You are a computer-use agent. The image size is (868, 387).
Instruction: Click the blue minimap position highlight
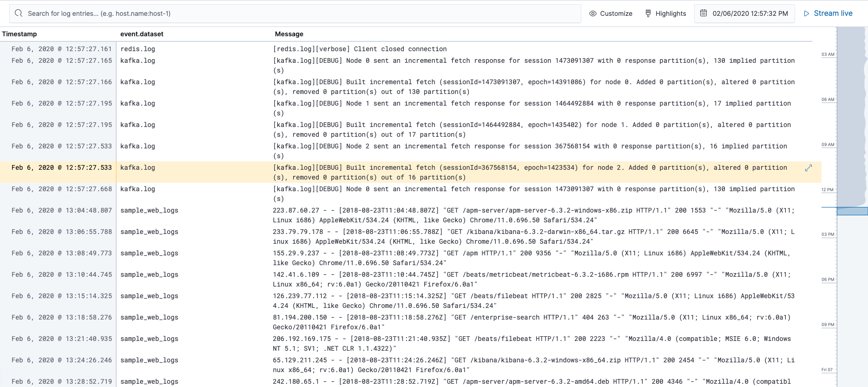pos(852,211)
